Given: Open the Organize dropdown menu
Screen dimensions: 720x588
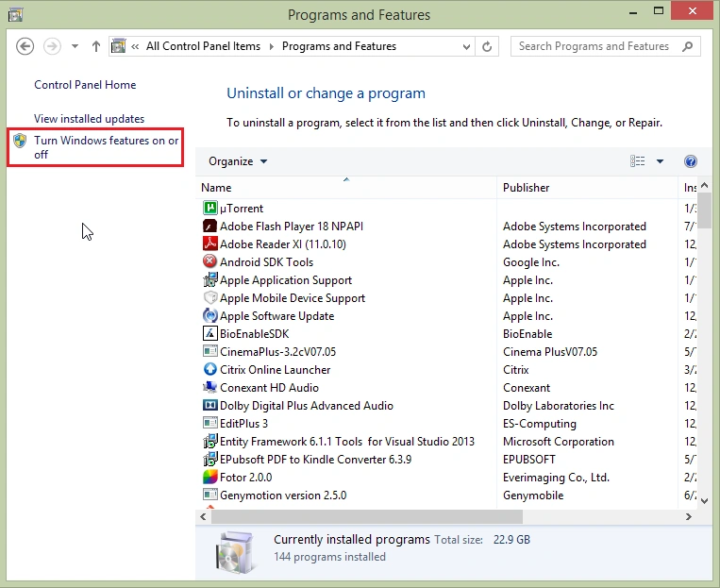Looking at the screenshot, I should click(x=238, y=161).
